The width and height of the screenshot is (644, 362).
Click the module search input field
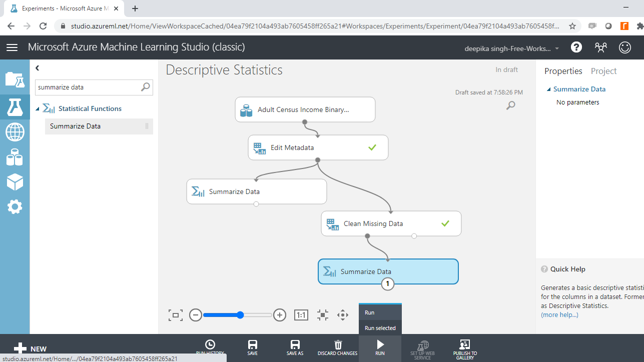(88, 87)
